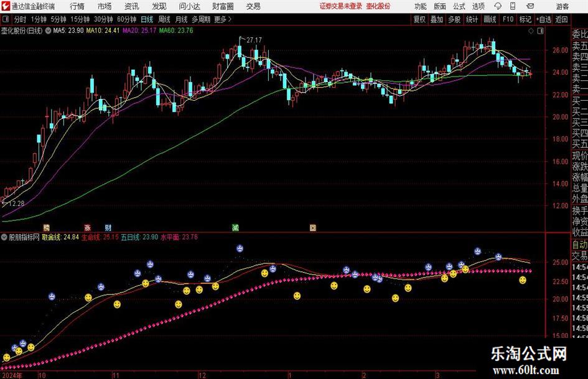Select the 周线 weekly period

164,19
